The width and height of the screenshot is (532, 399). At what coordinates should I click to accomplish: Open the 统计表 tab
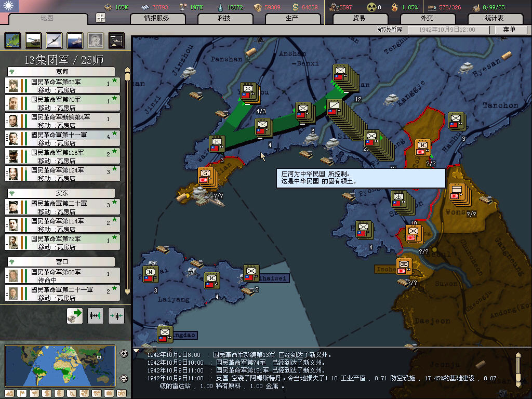495,18
